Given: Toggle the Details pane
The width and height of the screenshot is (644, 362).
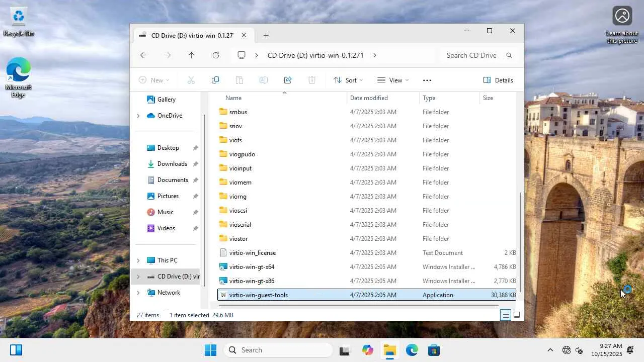Looking at the screenshot, I should click(x=498, y=80).
